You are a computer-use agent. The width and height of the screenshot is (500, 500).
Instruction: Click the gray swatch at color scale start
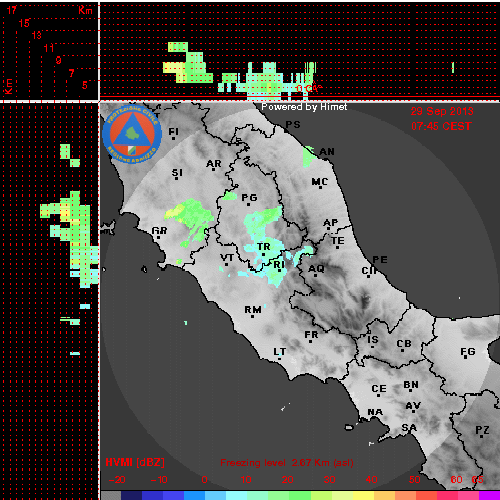(x=111, y=495)
